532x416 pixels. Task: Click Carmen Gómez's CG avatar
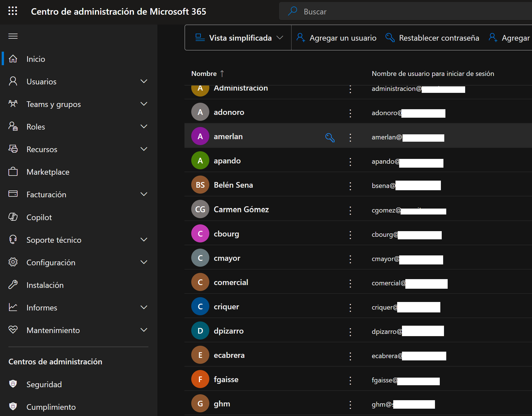(200, 209)
